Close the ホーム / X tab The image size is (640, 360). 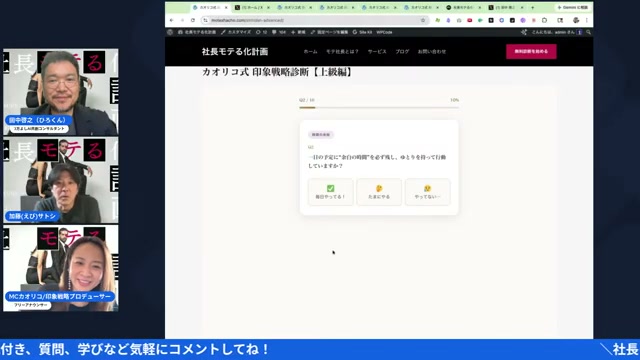(x=268, y=7)
